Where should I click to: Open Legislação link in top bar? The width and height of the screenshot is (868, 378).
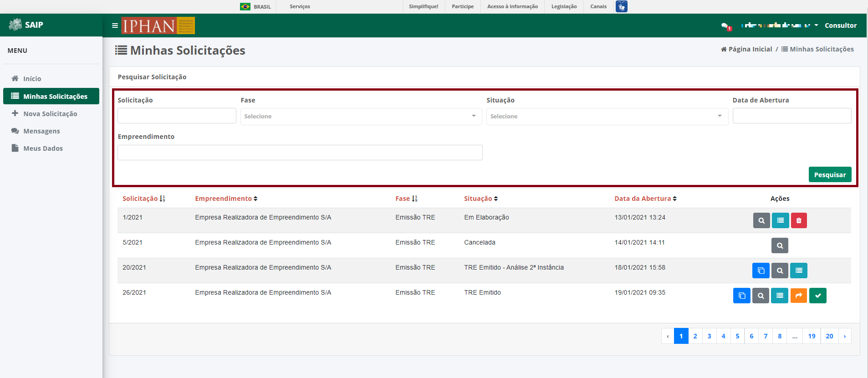[x=564, y=6]
